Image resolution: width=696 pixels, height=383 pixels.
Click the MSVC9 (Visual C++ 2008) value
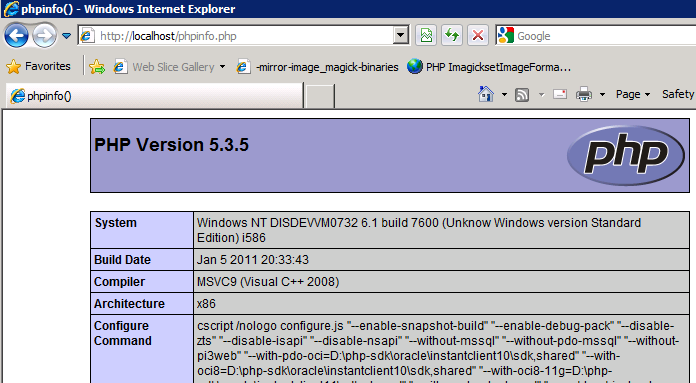tap(268, 282)
